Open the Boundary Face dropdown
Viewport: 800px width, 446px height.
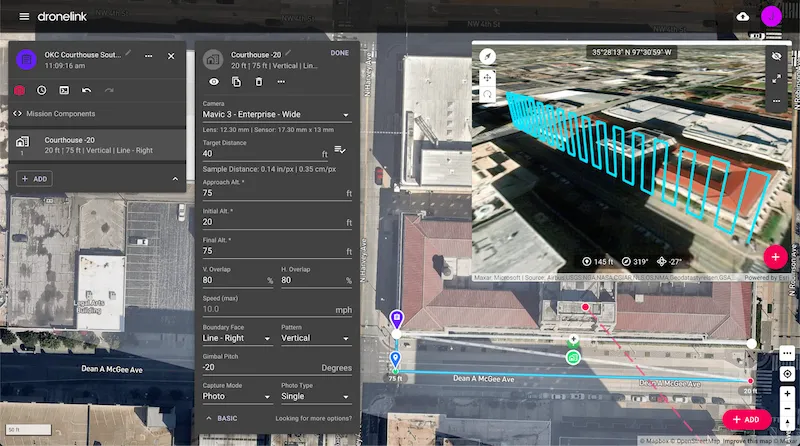(237, 339)
